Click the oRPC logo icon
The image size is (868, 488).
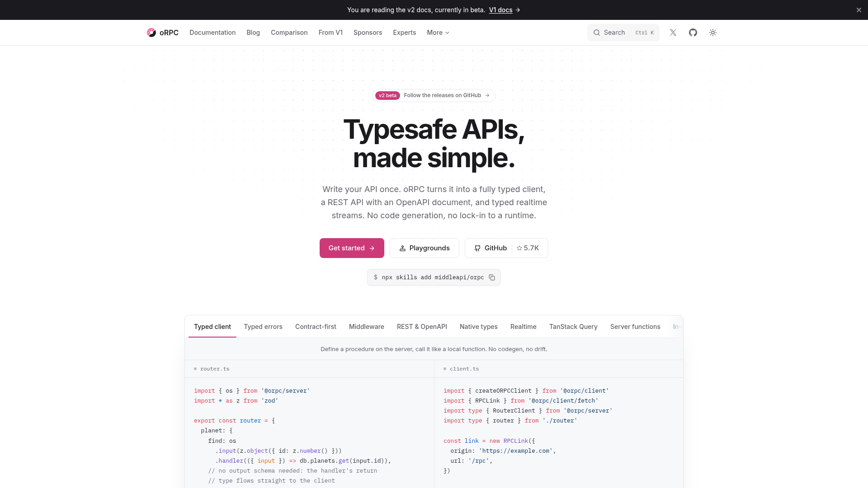coord(151,33)
